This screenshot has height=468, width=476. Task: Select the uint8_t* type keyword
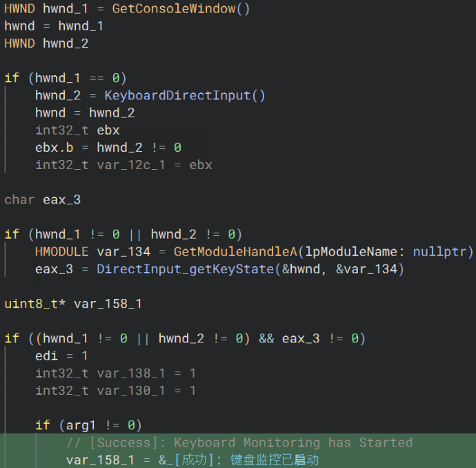[x=35, y=304]
